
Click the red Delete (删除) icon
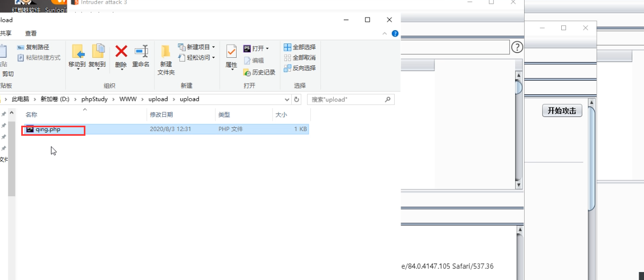pyautogui.click(x=121, y=52)
